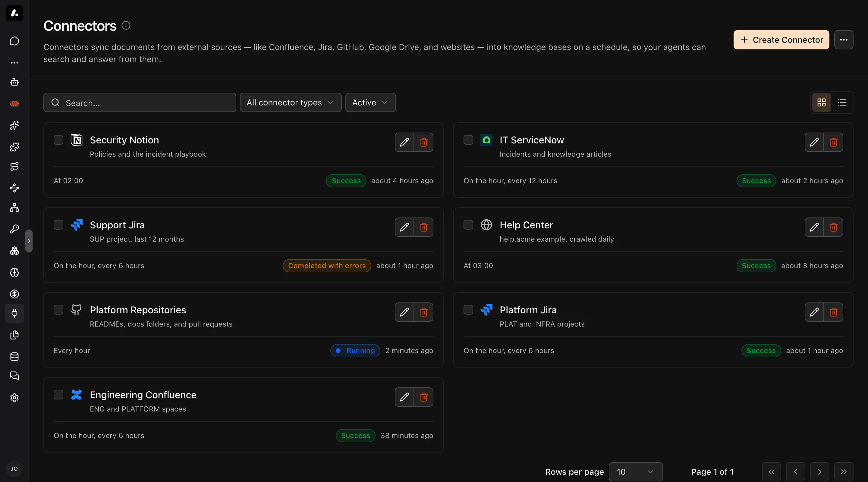Jump to the last page
868x482 pixels.
(x=844, y=471)
